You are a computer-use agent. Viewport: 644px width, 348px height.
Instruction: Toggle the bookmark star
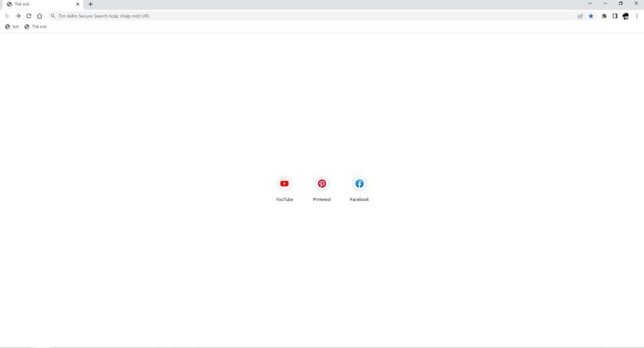591,16
